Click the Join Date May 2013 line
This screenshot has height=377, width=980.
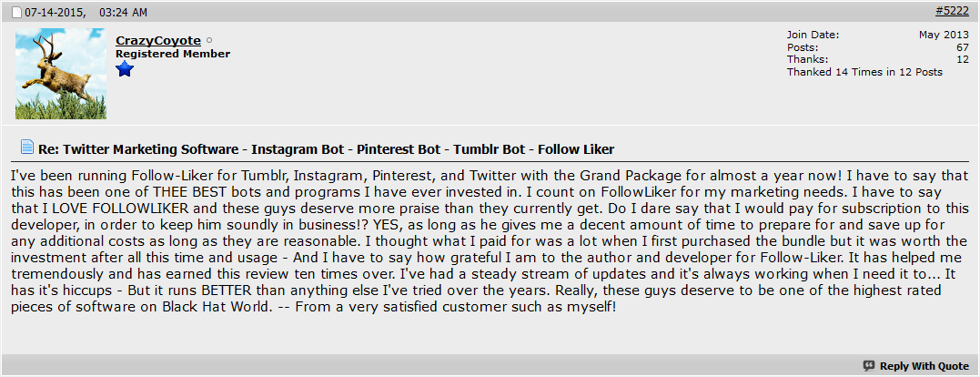tap(878, 35)
